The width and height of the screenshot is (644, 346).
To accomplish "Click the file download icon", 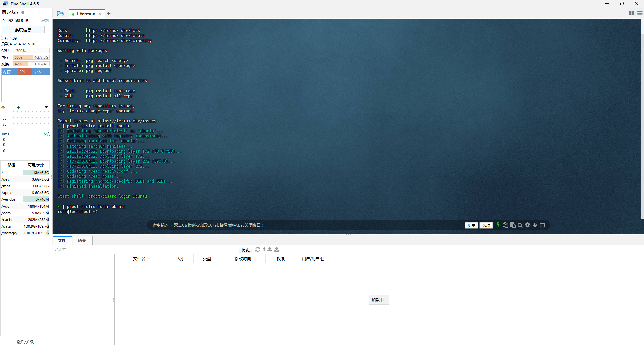I will (x=270, y=249).
